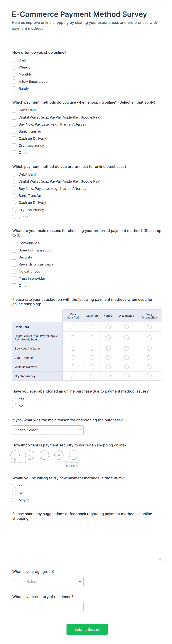Check the Debit Card payment method box
Image resolution: width=172 pixels, height=644 pixels.
coord(14,110)
